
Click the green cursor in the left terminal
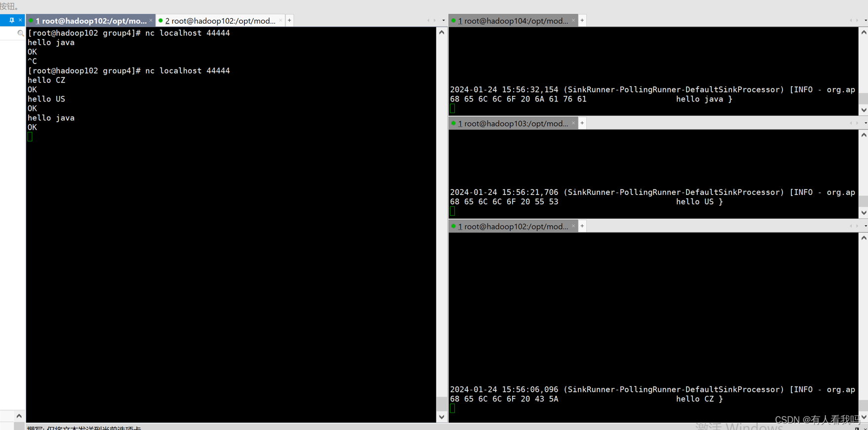point(30,137)
